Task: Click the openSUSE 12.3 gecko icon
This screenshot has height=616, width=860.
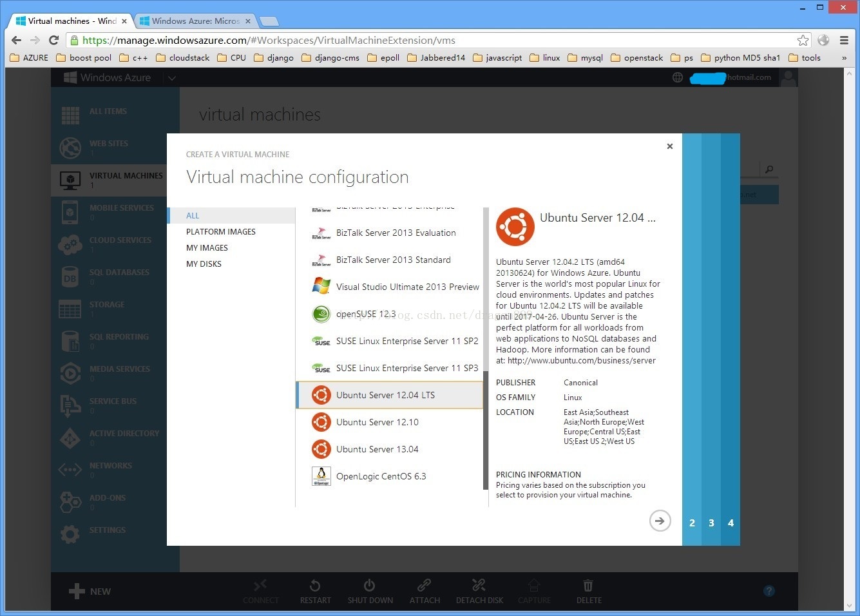Action: tap(321, 314)
